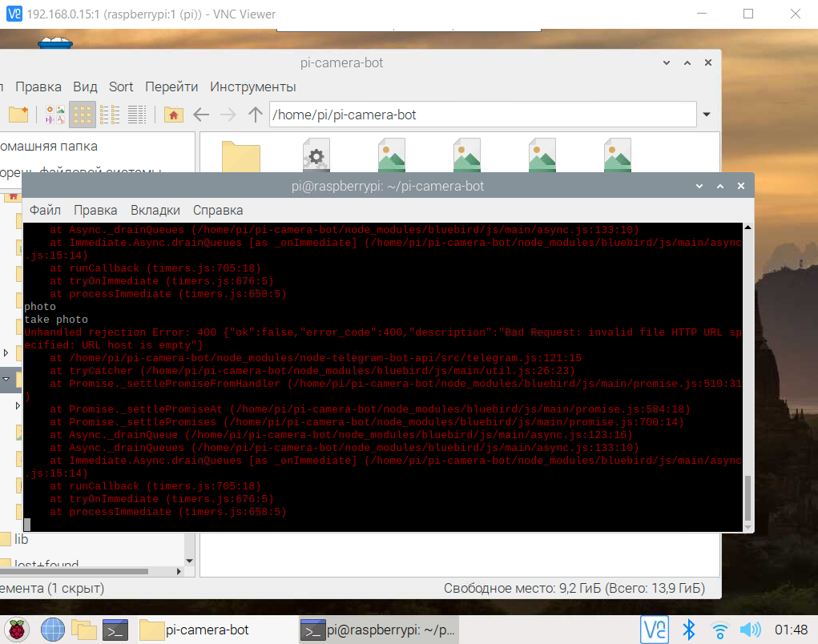
Task: Select the fourth image file thumbnail
Action: (618, 155)
